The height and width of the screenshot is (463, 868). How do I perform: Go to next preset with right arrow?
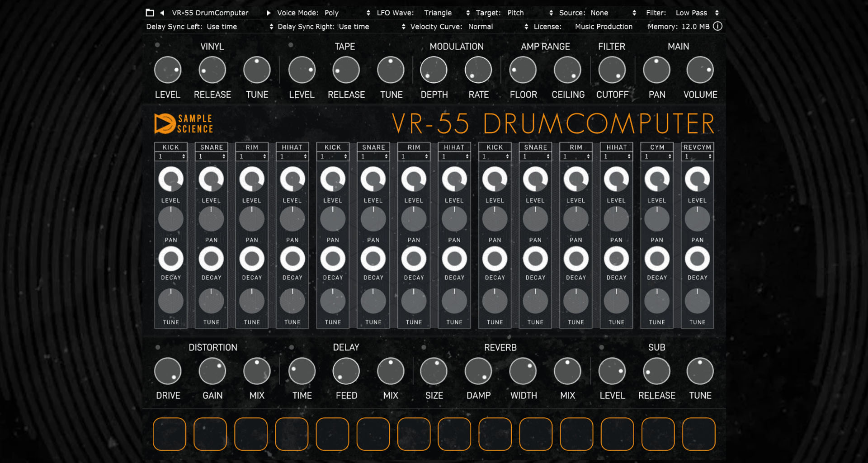coord(269,13)
